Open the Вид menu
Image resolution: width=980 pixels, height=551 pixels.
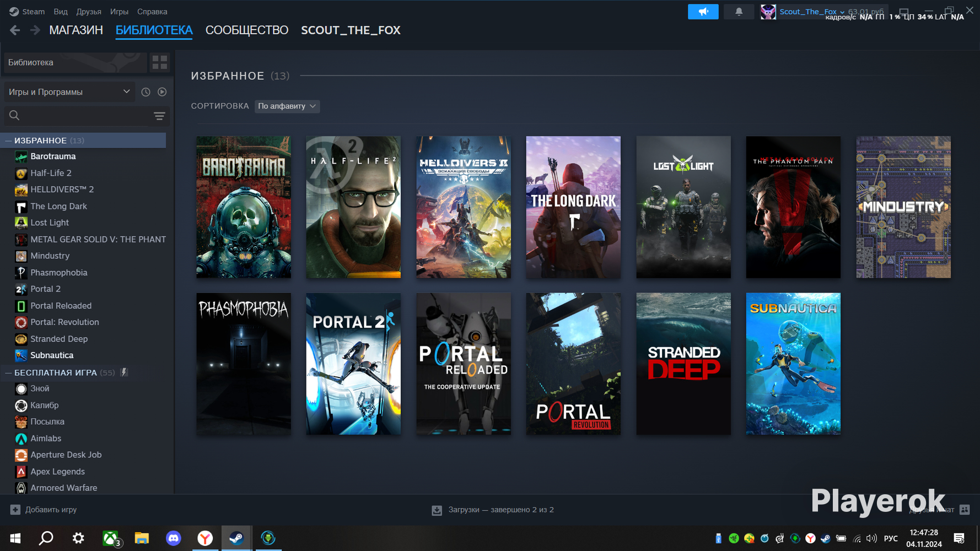(x=61, y=12)
